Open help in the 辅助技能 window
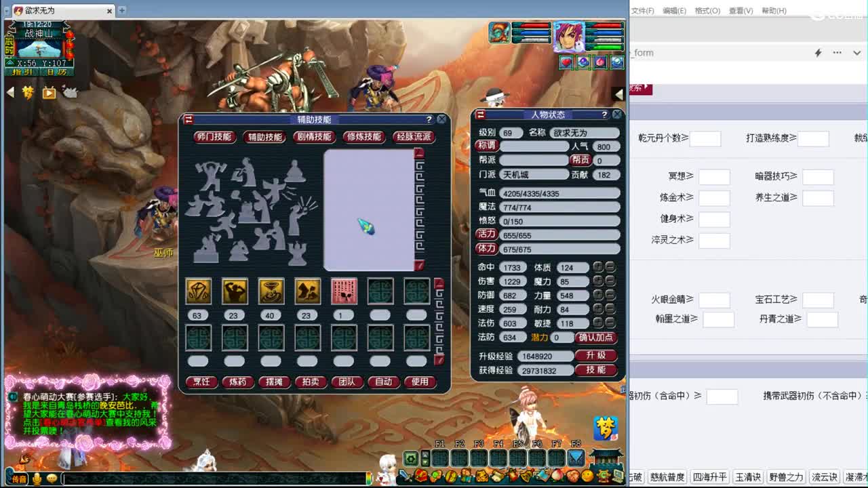868x488 pixels. point(429,119)
